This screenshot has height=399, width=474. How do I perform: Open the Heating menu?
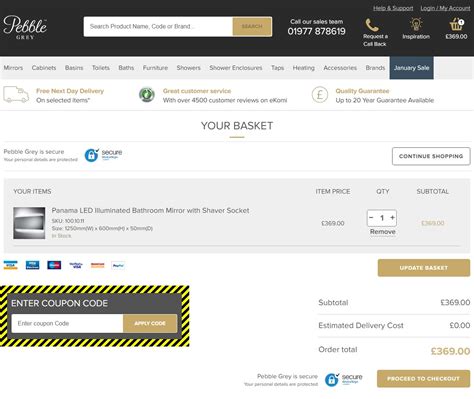[304, 68]
